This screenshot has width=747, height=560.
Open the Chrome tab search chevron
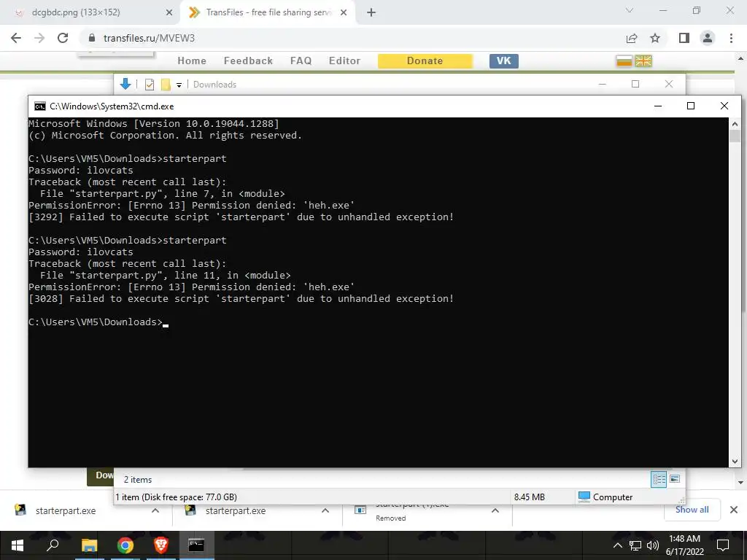630,10
